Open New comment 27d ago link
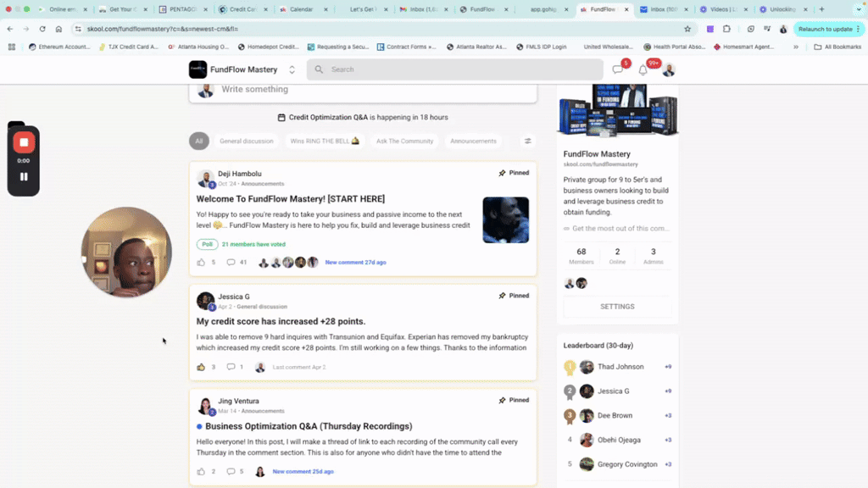The height and width of the screenshot is (488, 868). pyautogui.click(x=355, y=263)
